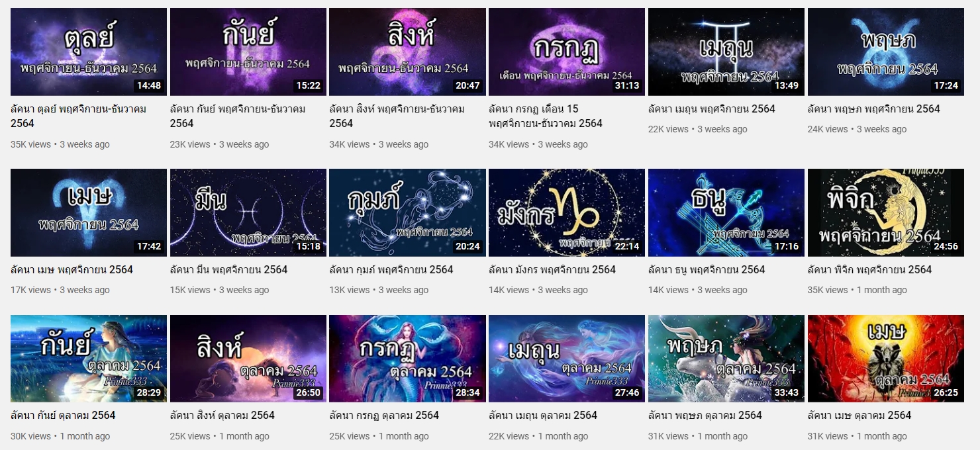The height and width of the screenshot is (450, 980).
Task: Open the กรกฏ ตุลาคม mermaid thumbnail
Action: [407, 359]
